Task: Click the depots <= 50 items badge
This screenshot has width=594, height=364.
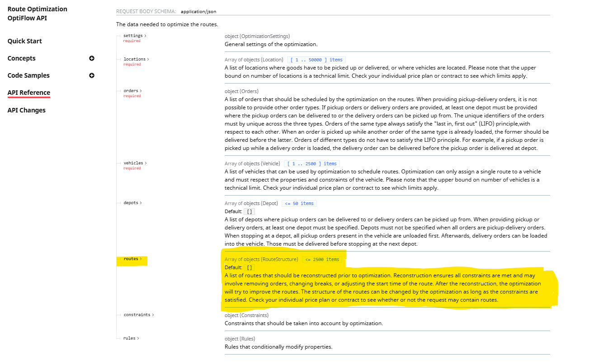Action: pyautogui.click(x=299, y=203)
